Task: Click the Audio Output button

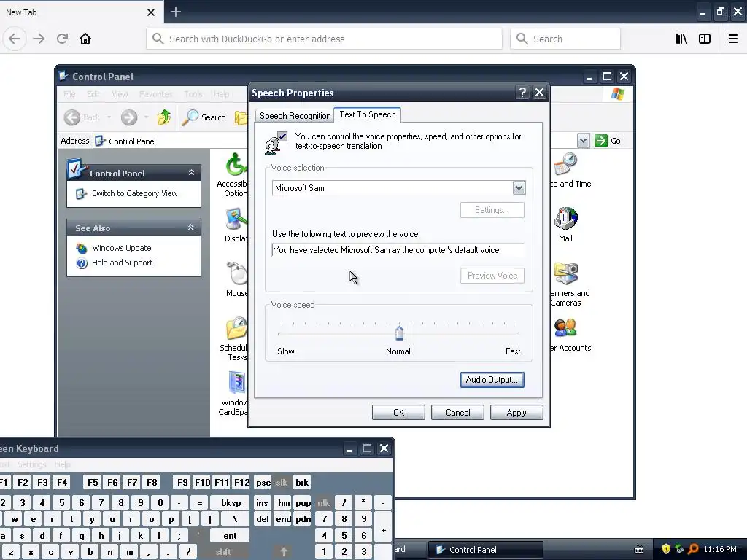Action: (492, 379)
